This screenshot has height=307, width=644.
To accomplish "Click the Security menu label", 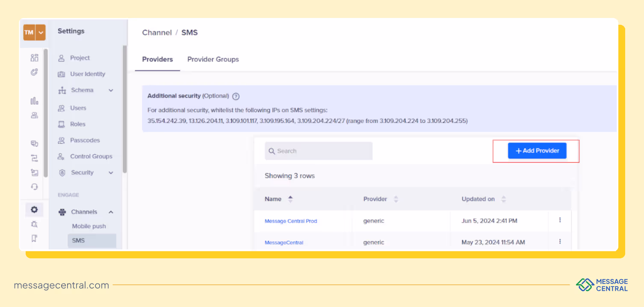I will [82, 173].
